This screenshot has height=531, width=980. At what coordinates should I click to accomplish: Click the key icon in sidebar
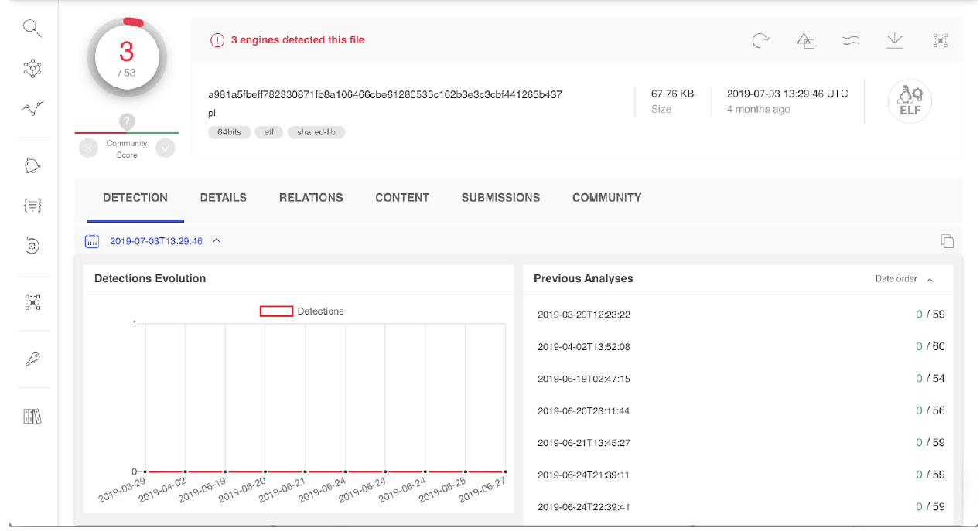point(32,359)
